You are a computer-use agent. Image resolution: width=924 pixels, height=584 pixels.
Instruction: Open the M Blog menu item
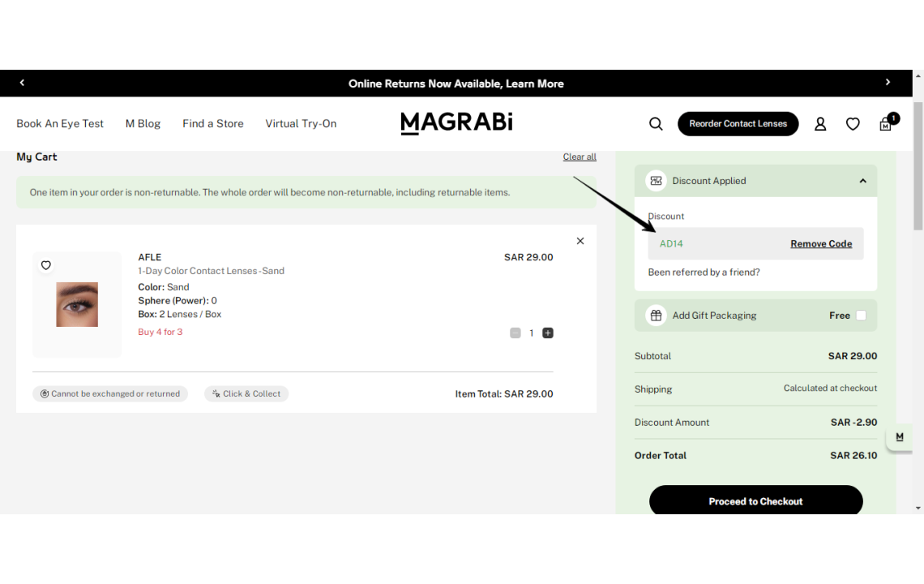pos(143,124)
